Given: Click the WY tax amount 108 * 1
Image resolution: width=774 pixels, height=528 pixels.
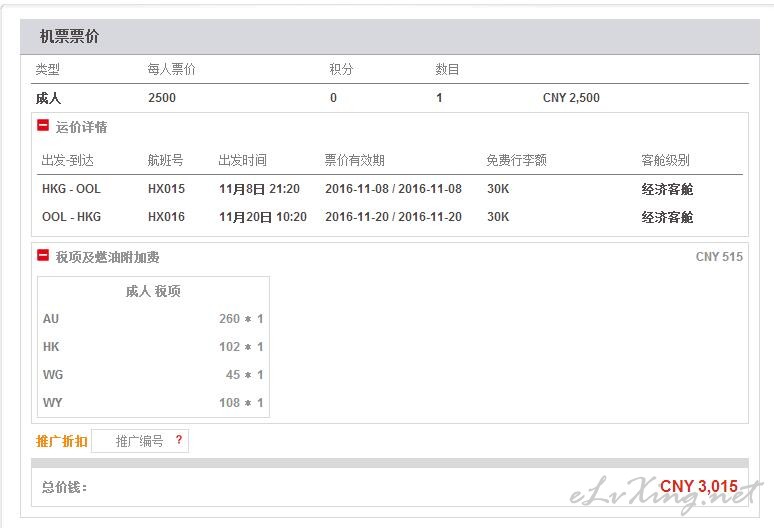Looking at the screenshot, I should [x=241, y=403].
